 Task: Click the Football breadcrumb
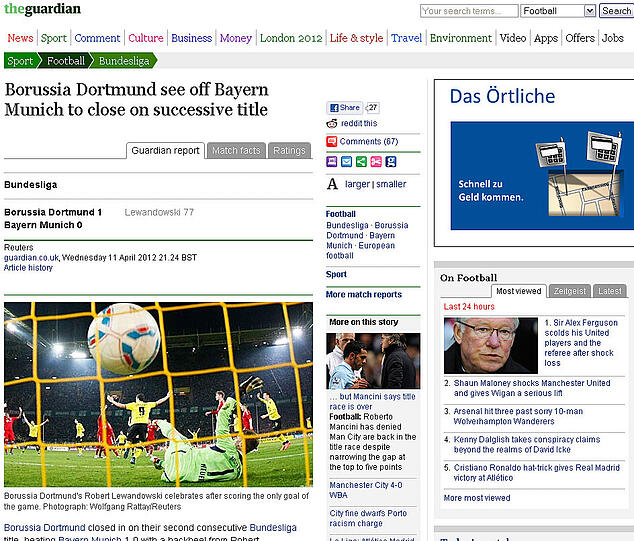(x=66, y=61)
